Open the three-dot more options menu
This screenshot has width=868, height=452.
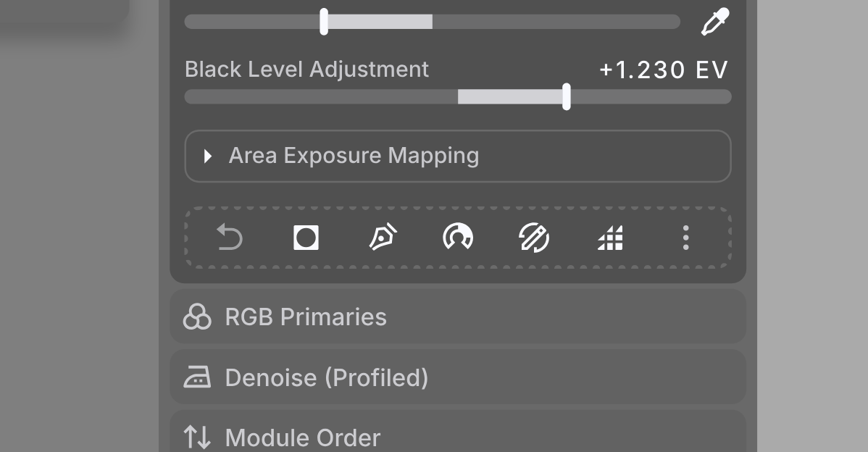tap(686, 238)
